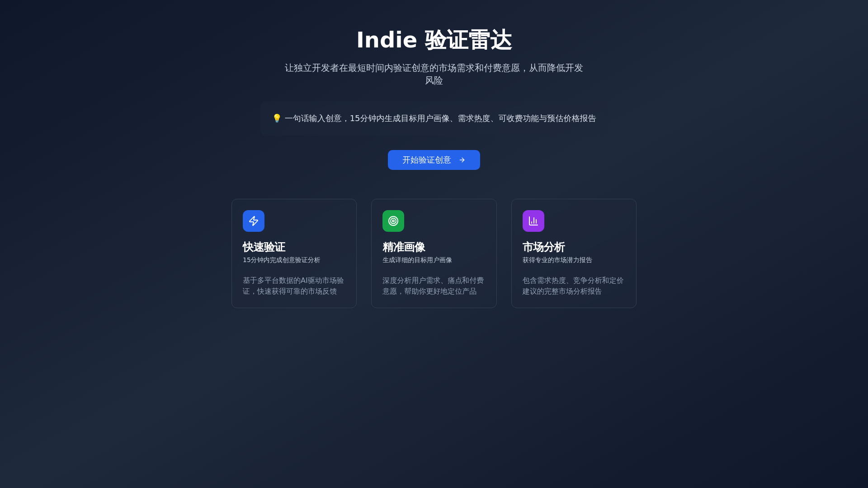Viewport: 868px width, 488px height.
Task: Click the arrow icon in 开始验证创意 button
Action: point(462,160)
